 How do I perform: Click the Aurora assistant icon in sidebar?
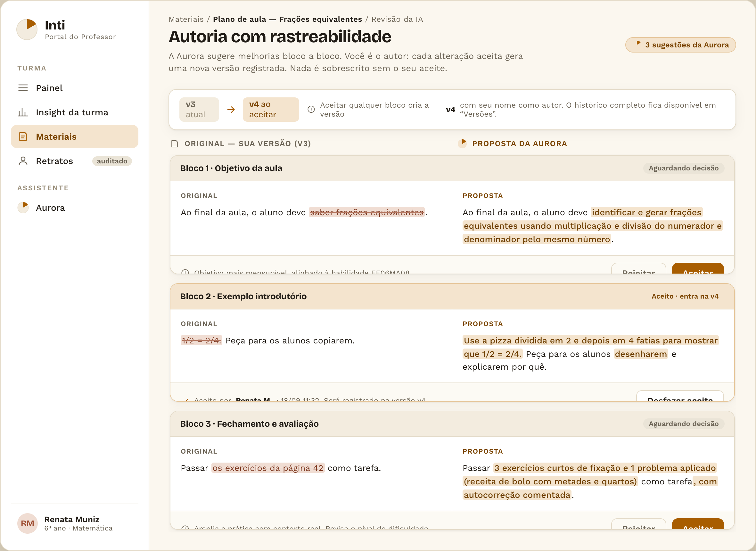point(23,208)
